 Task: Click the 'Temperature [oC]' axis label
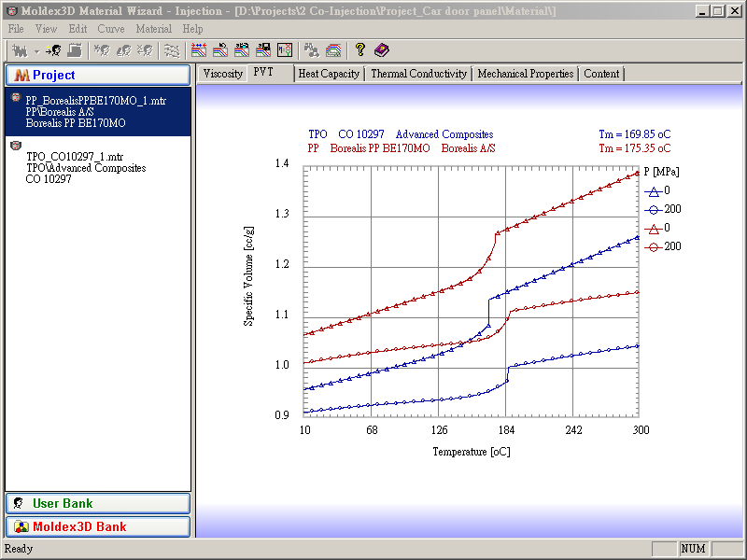click(x=472, y=452)
